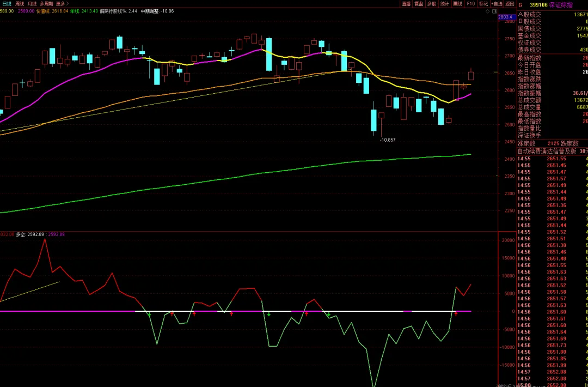The image size is (588, 387).
Task: Click the 涨家数 2125 value
Action: 554,143
